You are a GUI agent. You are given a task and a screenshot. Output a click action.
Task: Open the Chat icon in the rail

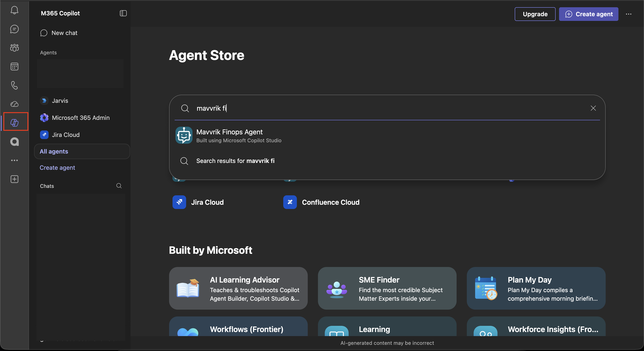click(x=14, y=29)
